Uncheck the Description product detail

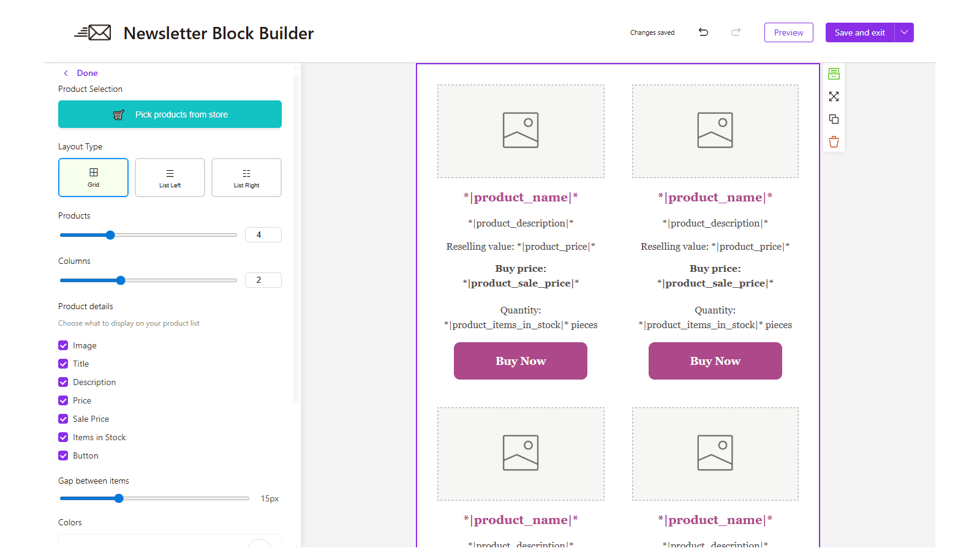[63, 382]
